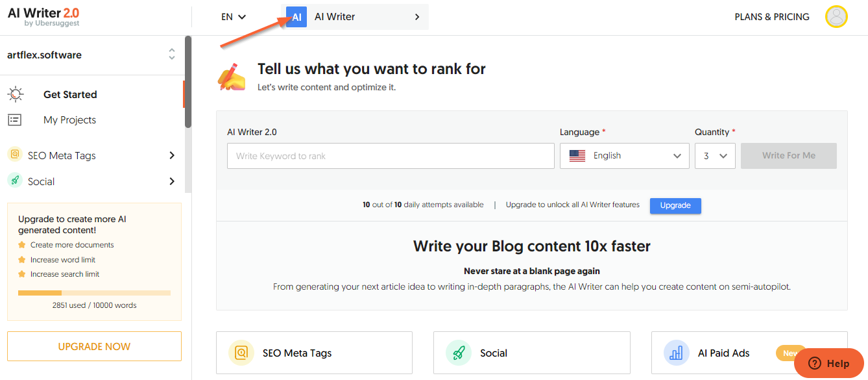Open the SEO Meta Tags card
The width and height of the screenshot is (868, 380).
pyautogui.click(x=314, y=353)
